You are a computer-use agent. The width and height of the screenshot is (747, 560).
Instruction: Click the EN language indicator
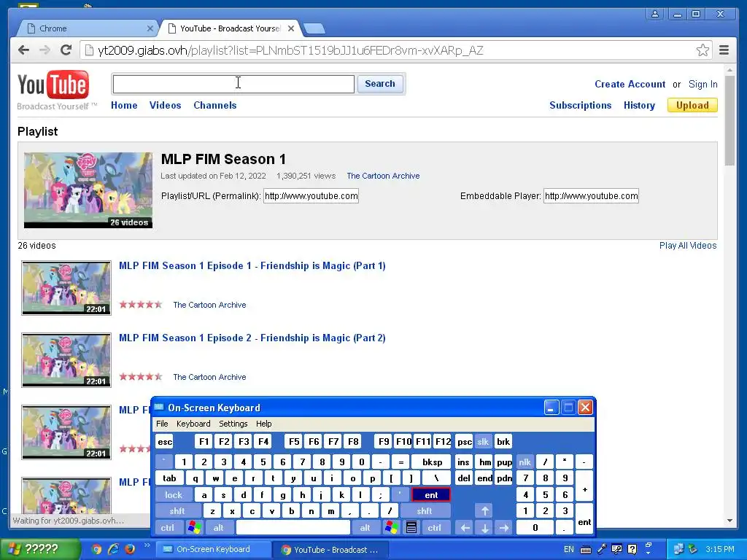tap(569, 550)
